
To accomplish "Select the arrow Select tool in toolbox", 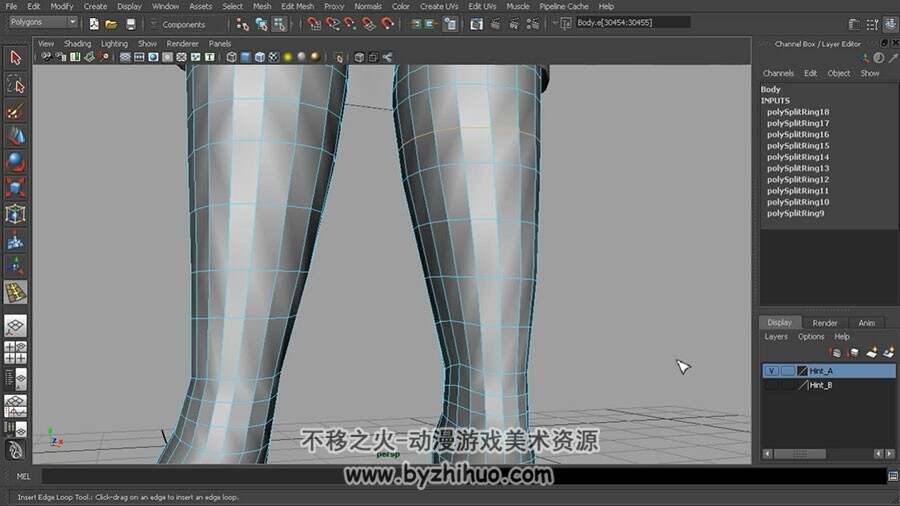I will [x=15, y=58].
